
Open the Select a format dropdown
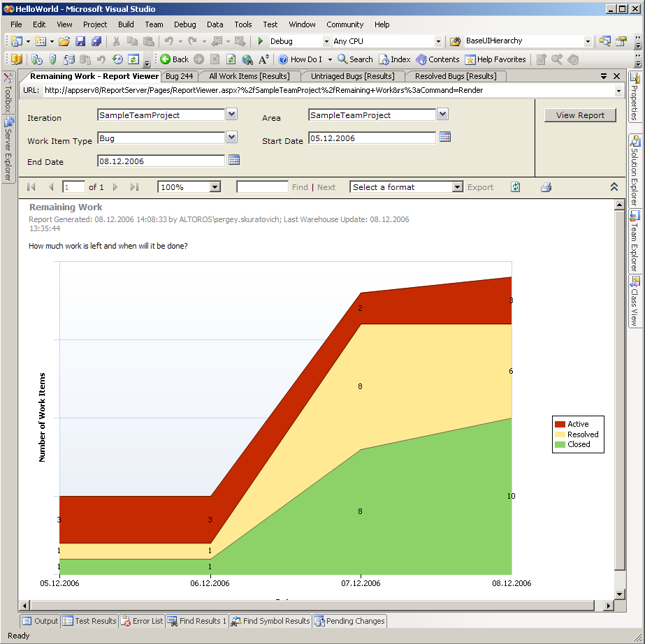458,187
